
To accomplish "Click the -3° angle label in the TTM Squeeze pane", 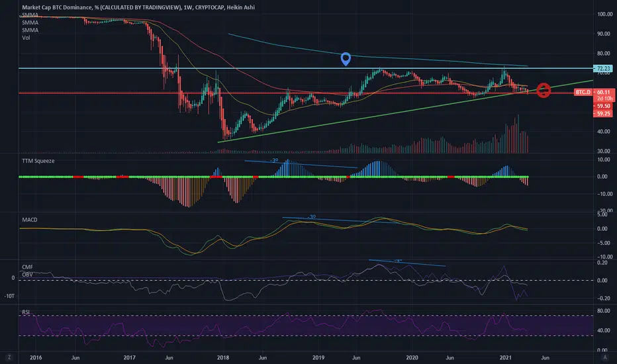I will (274, 161).
